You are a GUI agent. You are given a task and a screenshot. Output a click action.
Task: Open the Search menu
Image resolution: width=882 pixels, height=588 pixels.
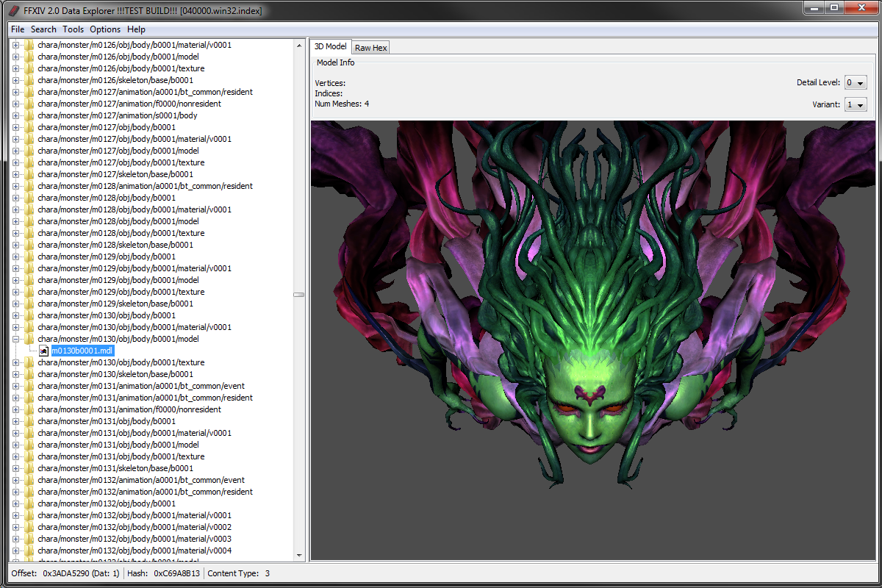point(43,29)
